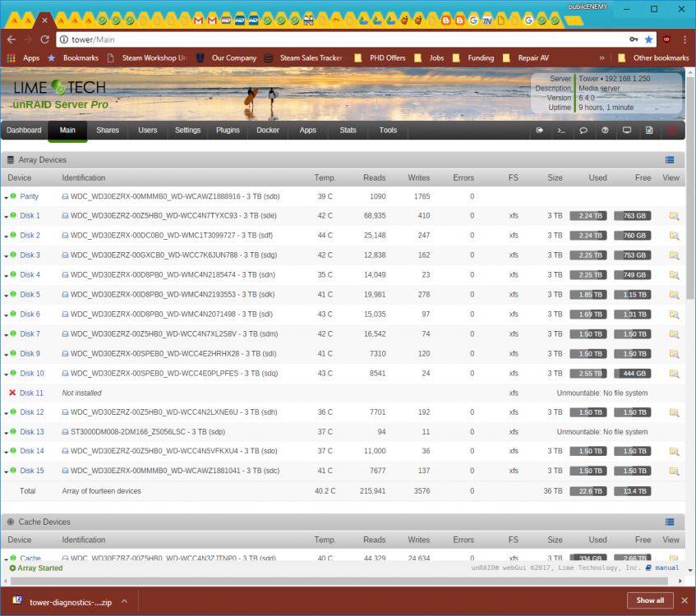Open the Parity device link
This screenshot has height=616, width=696.
(29, 196)
